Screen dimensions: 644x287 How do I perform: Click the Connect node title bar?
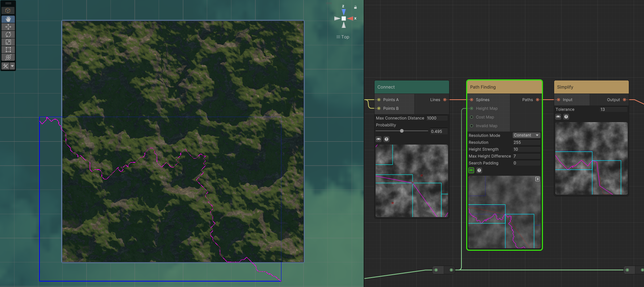(411, 87)
